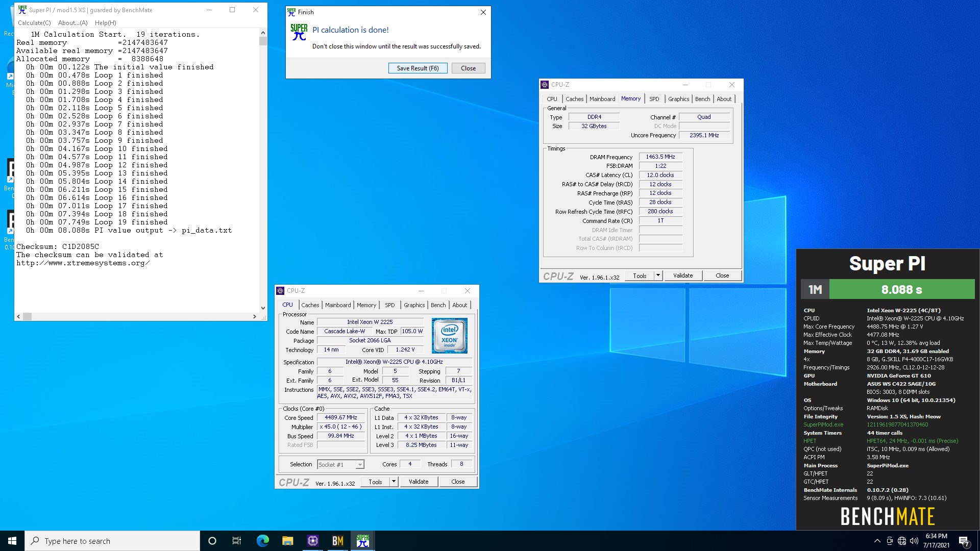Open About tab in lower CPU-Z window
The width and height of the screenshot is (980, 551).
tap(459, 305)
